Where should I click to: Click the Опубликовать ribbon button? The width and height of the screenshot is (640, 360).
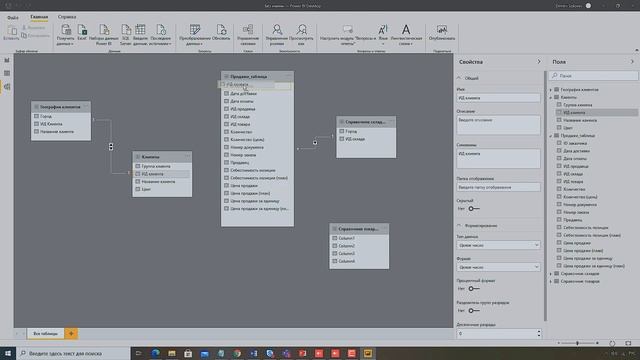(442, 33)
